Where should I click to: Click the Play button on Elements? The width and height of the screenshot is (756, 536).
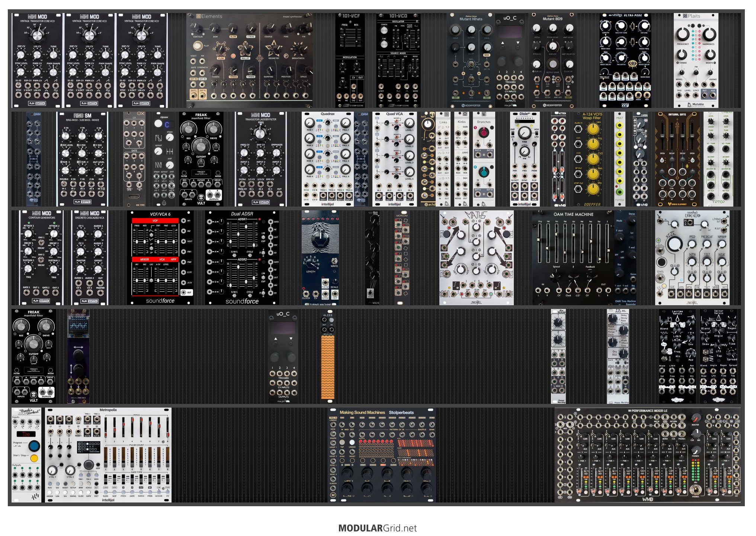198,45
